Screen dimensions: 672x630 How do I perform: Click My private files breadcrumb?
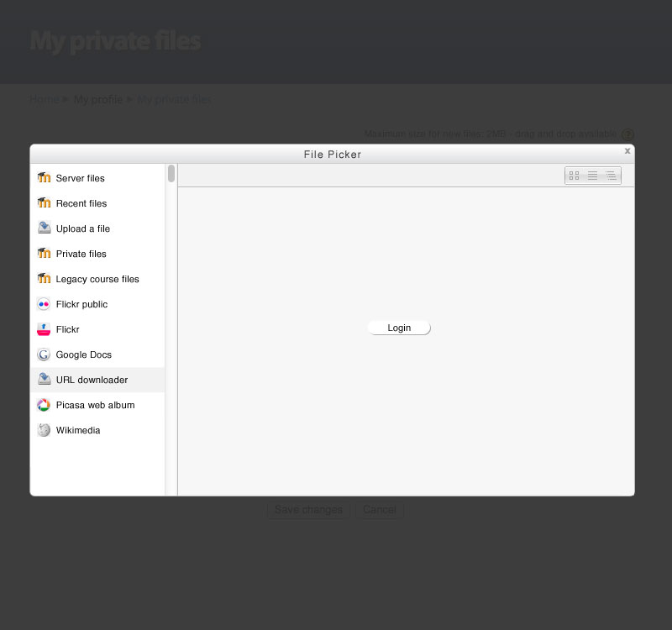174,99
